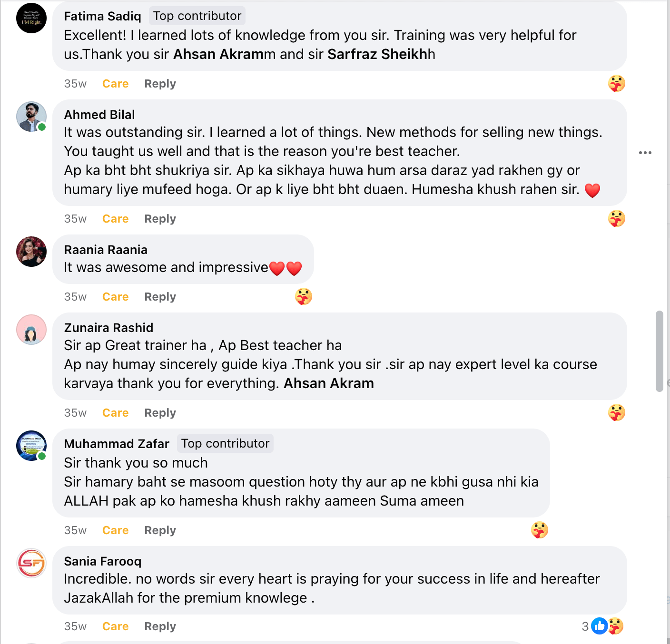This screenshot has height=644, width=670.
Task: Click the care reaction emoji on Ahmed Bilal's comment
Action: (616, 219)
